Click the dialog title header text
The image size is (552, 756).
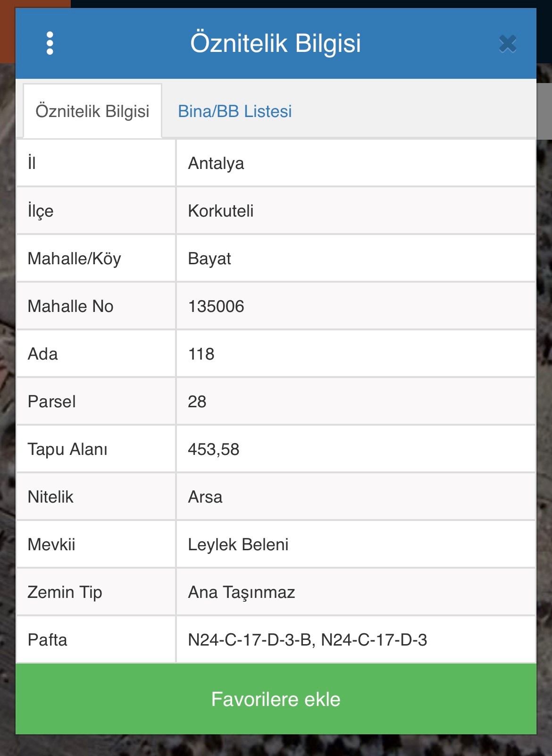pos(276,43)
